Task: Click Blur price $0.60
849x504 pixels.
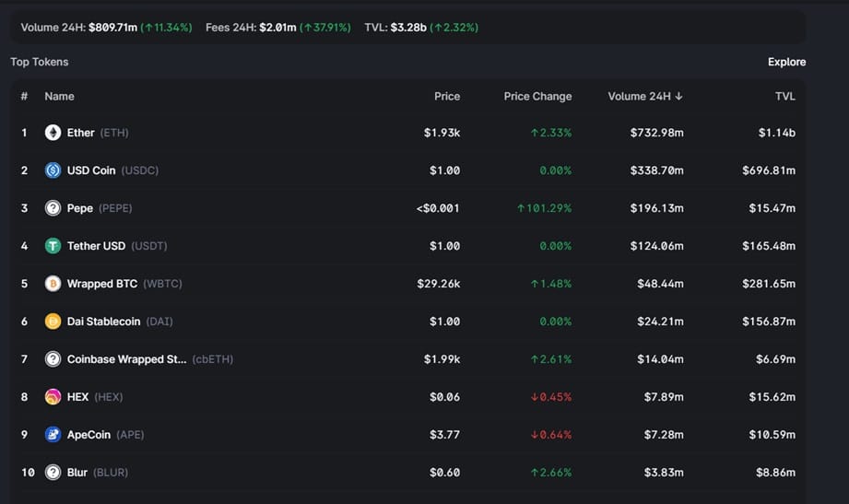Action: pyautogui.click(x=444, y=473)
